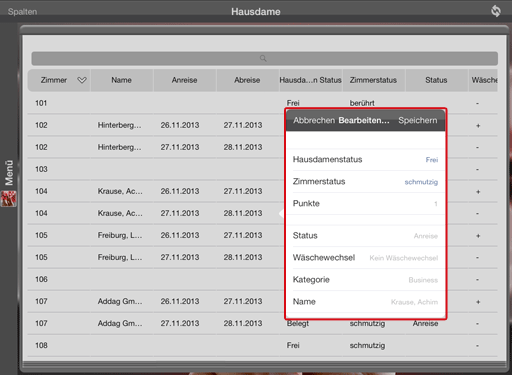The width and height of the screenshot is (512, 375).
Task: Tap Speichern in the edit popover
Action: tap(417, 120)
